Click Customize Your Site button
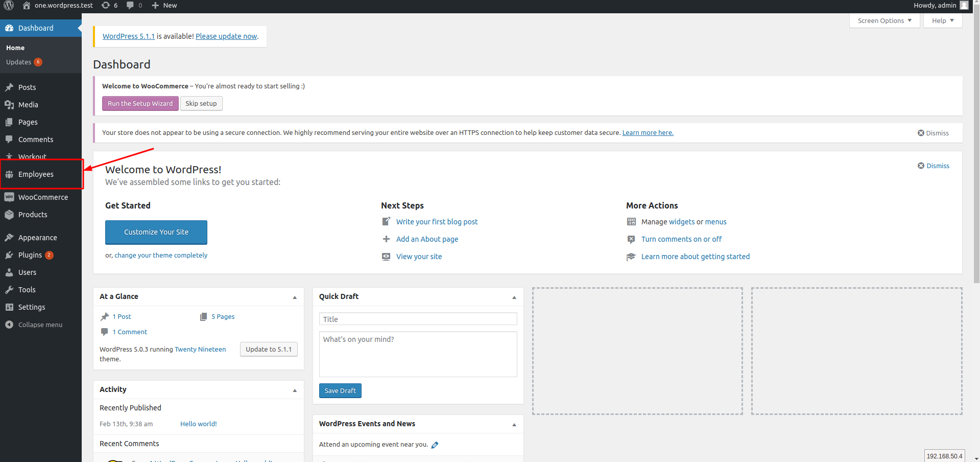This screenshot has height=462, width=980. coord(156,232)
